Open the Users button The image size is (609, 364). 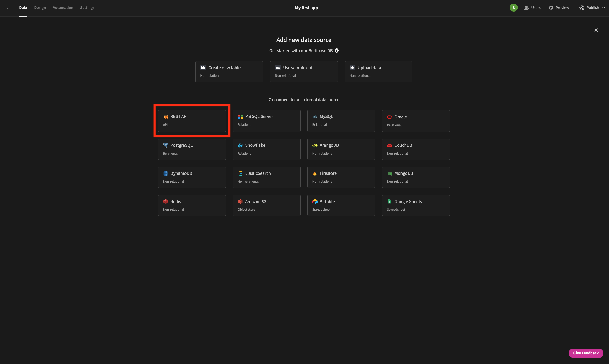coord(532,8)
